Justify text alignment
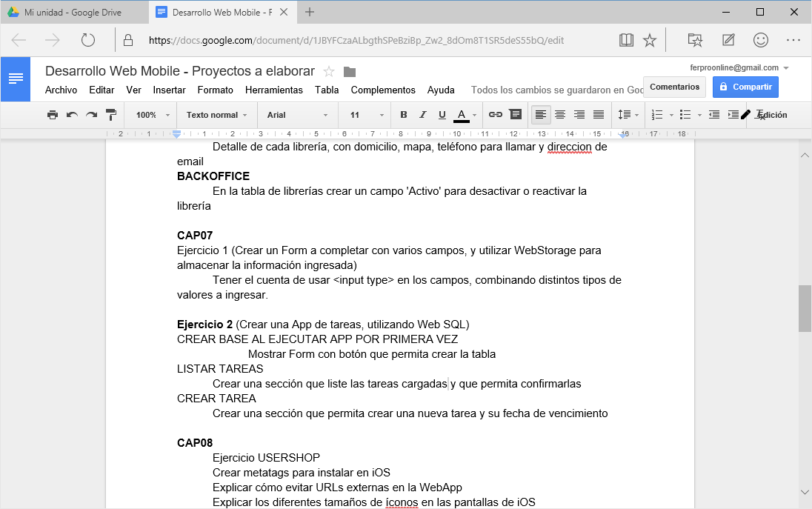812x509 pixels. tap(598, 115)
